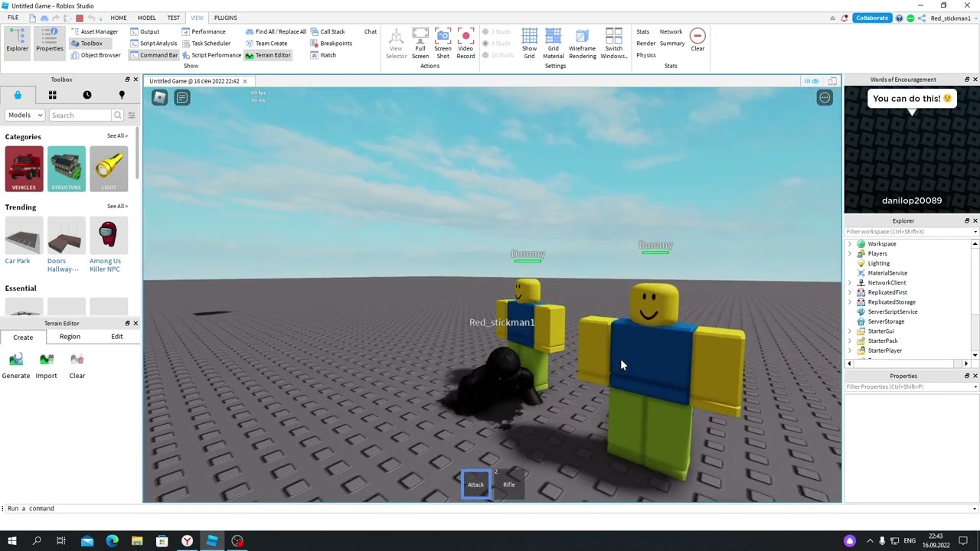Expand the StarterGui node
This screenshot has height=551, width=980.
(x=850, y=331)
